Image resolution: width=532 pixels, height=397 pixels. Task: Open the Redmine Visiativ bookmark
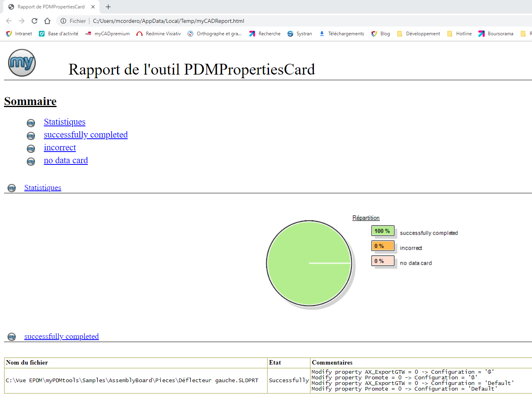(159, 34)
